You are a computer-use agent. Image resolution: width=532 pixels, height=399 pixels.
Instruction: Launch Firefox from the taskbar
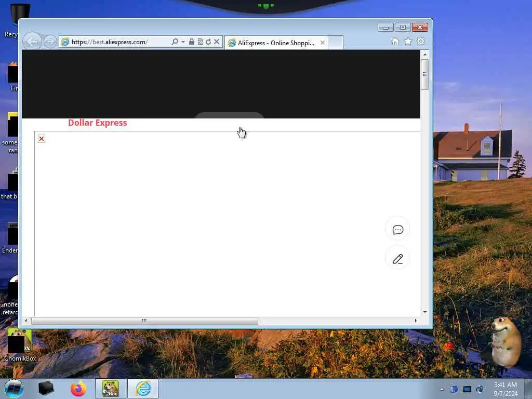(78, 389)
